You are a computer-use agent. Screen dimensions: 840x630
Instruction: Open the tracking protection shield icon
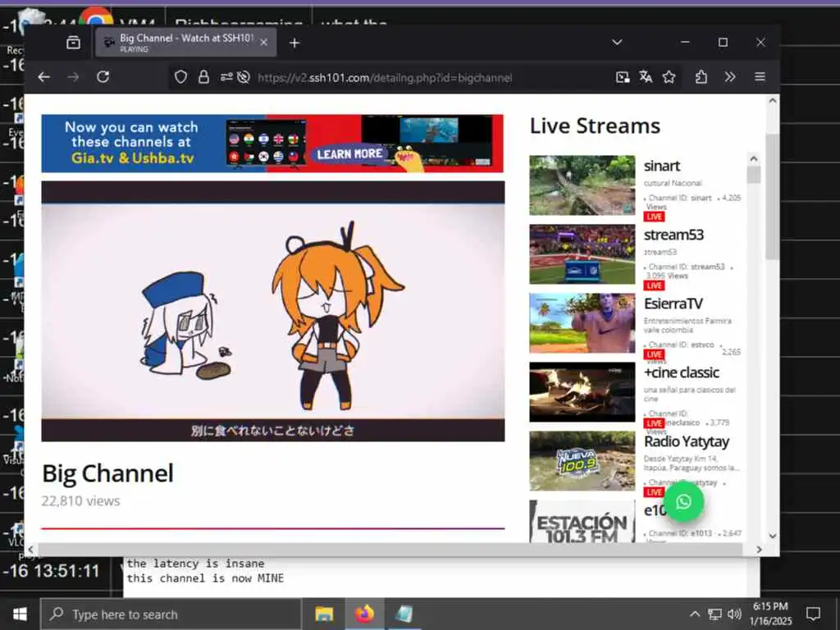click(x=181, y=77)
